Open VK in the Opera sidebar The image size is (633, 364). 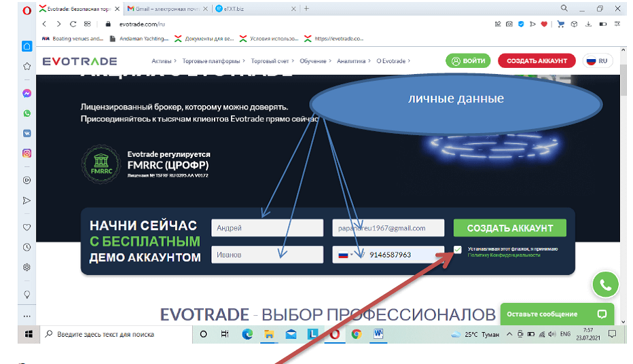26,133
